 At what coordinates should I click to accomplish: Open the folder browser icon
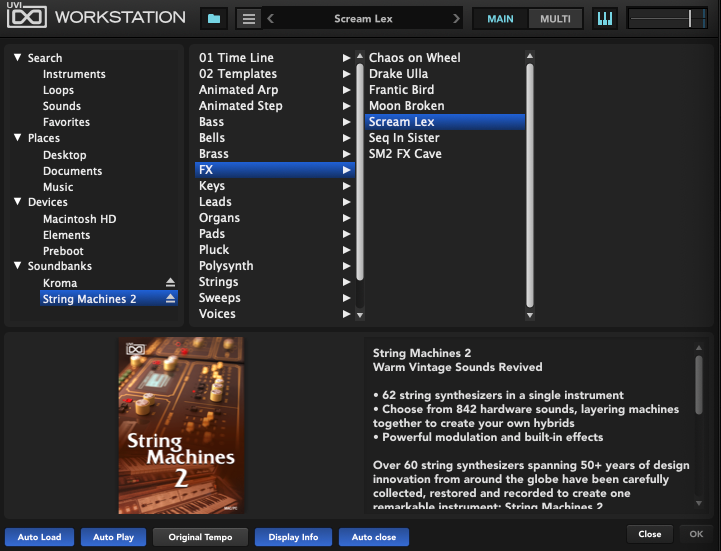214,19
